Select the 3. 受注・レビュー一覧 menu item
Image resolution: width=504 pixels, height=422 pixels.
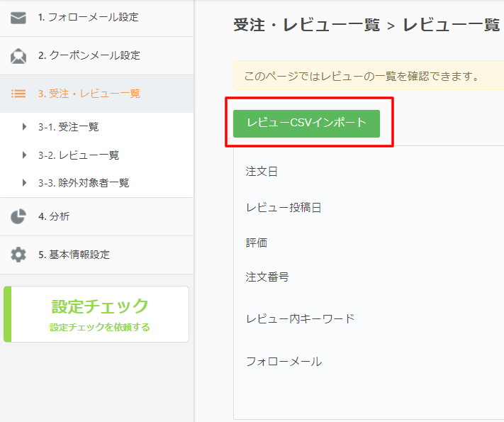click(x=96, y=94)
